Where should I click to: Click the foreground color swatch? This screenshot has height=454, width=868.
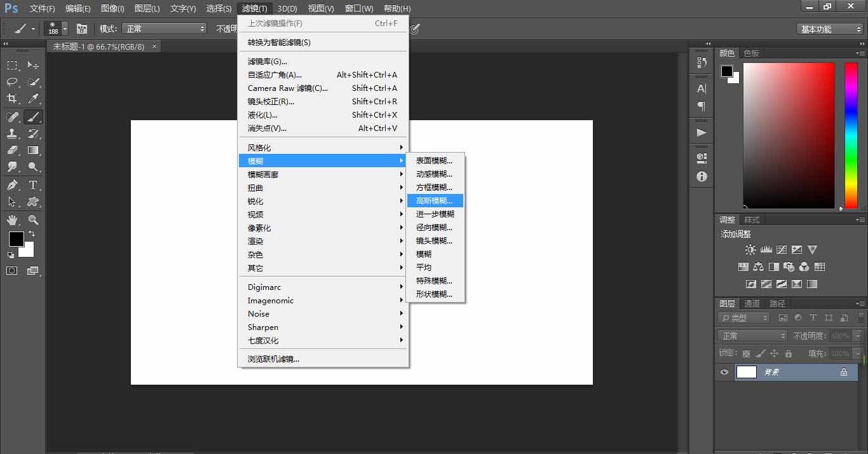(16, 240)
